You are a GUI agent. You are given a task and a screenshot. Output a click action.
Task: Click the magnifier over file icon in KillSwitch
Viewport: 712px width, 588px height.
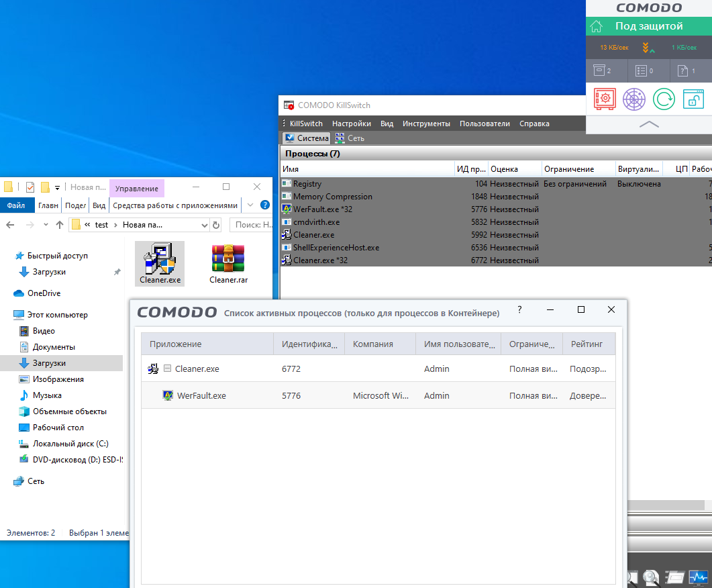tap(651, 577)
